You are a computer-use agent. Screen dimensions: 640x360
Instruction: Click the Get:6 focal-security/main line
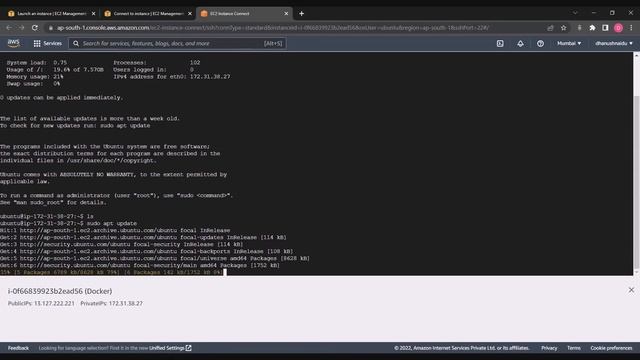[140, 265]
